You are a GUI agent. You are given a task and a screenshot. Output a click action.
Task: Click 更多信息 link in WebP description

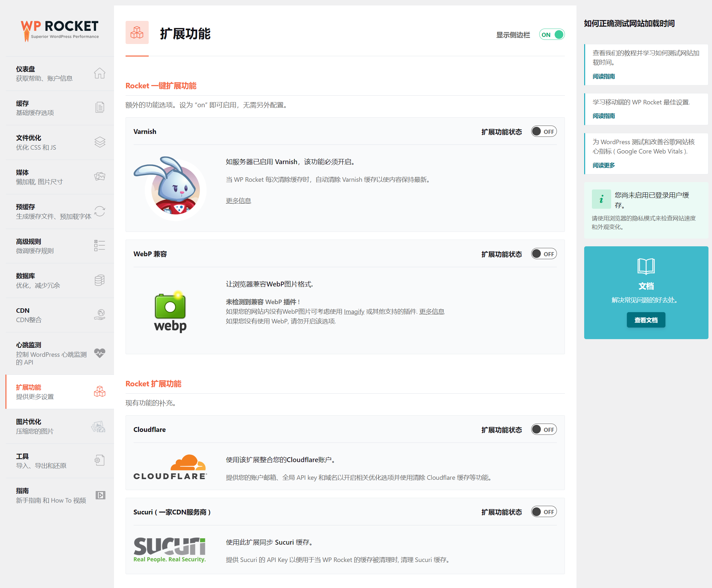(x=432, y=311)
